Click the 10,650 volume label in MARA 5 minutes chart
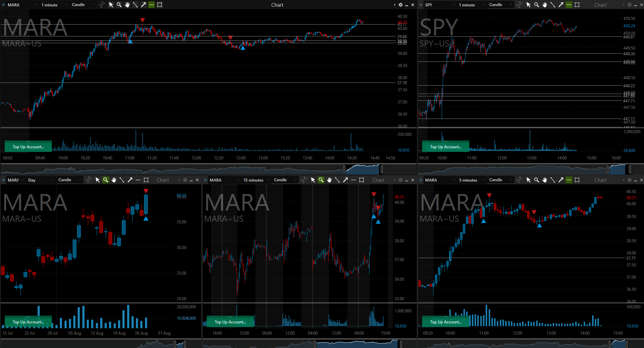This screenshot has width=644, height=348. pyautogui.click(x=632, y=326)
